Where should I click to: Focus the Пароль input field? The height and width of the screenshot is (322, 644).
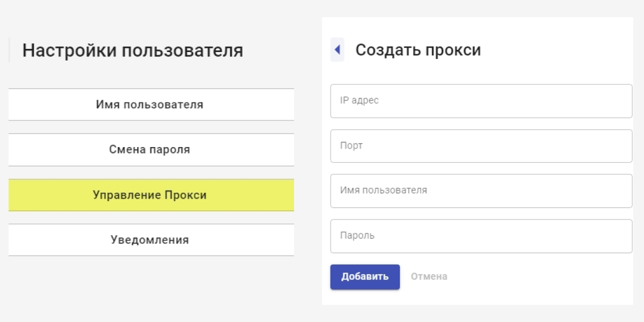[x=481, y=236]
